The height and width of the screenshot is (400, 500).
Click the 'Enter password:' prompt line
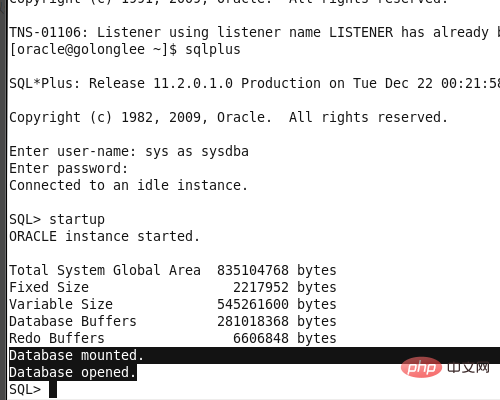(69, 169)
